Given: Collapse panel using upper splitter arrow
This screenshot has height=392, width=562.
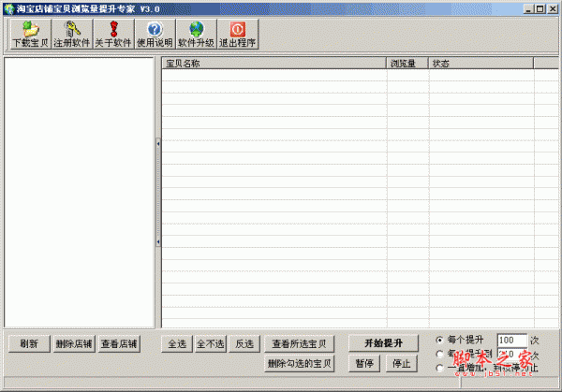Looking at the screenshot, I should [x=158, y=143].
